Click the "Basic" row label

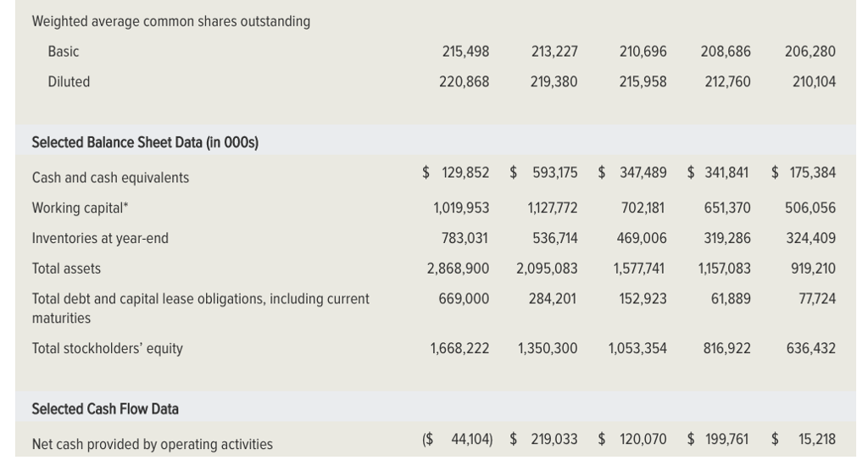[x=64, y=52]
